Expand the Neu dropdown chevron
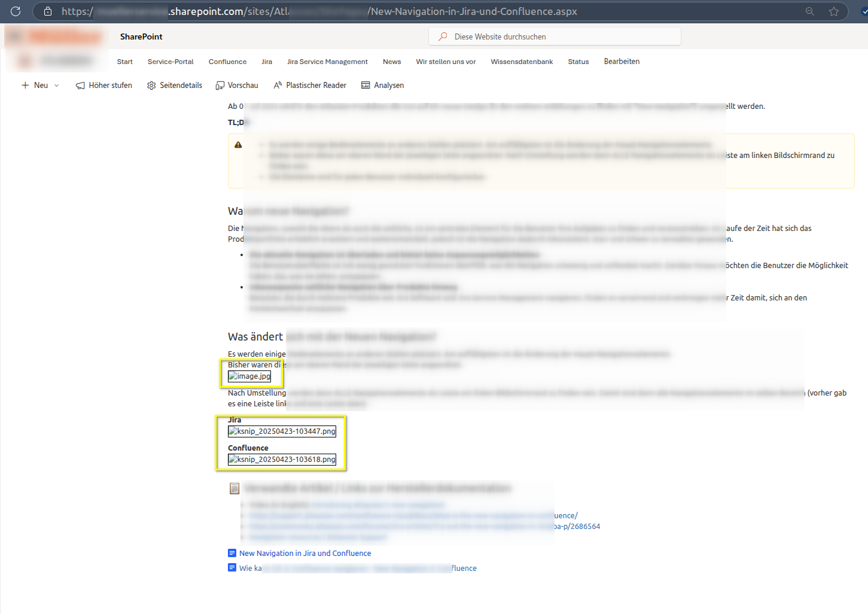The height and width of the screenshot is (614, 868). coord(57,86)
